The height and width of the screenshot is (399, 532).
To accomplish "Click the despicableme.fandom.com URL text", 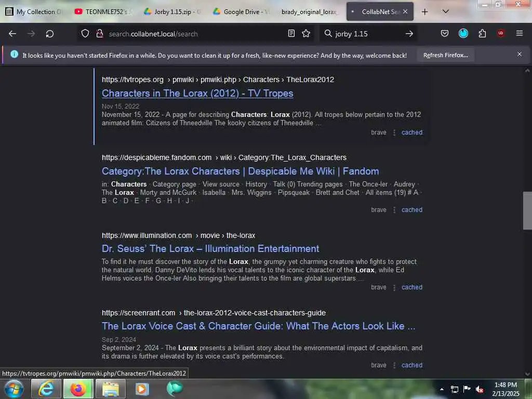I will [x=157, y=157].
